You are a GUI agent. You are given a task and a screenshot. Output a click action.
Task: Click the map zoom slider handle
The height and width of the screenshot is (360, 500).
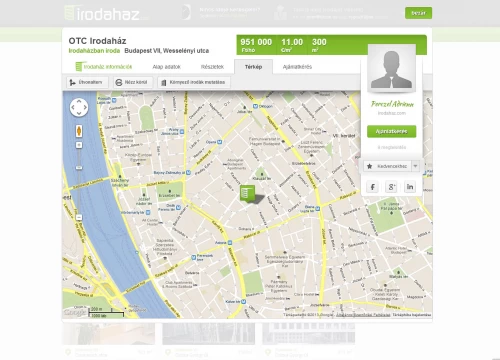[79, 168]
